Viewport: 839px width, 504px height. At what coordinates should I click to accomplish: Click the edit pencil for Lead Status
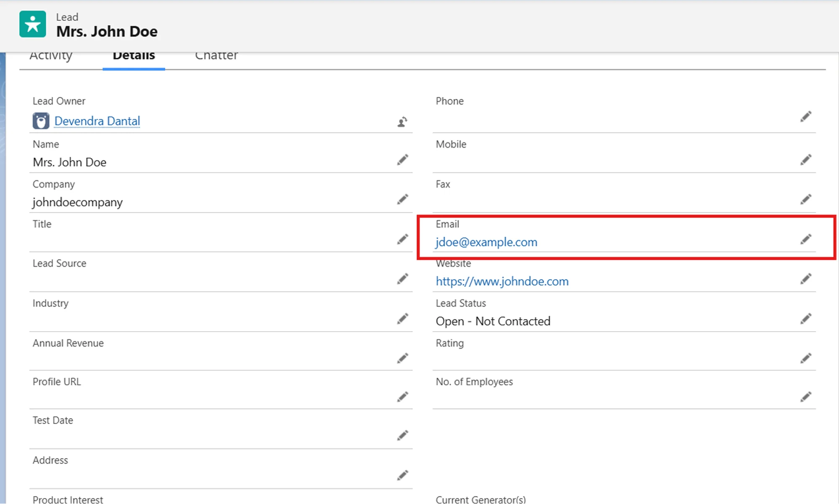pos(805,319)
